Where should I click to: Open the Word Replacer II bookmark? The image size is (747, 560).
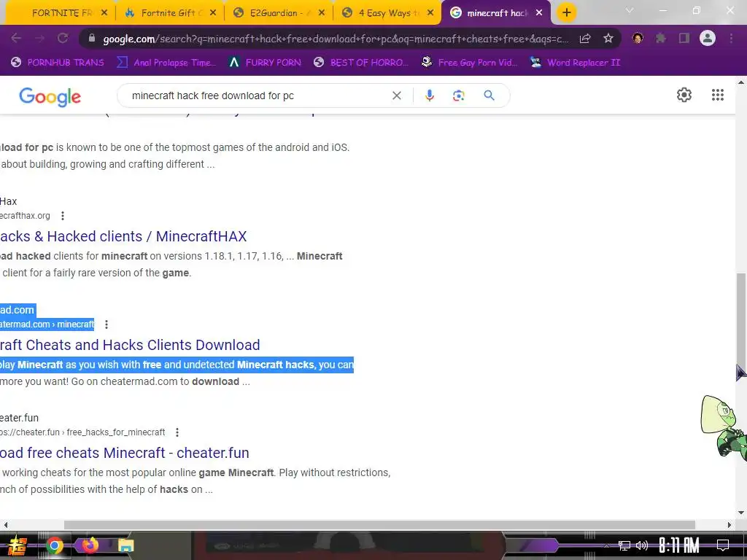coord(575,63)
